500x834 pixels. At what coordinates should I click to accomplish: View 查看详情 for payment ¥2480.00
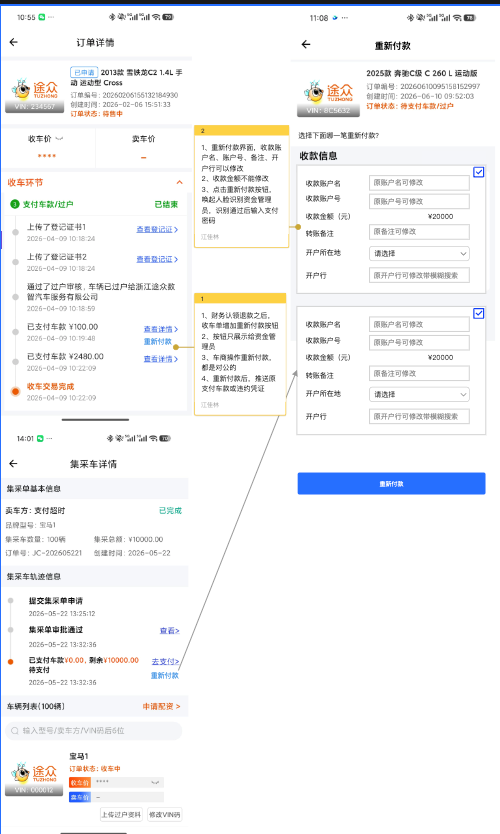coord(161,359)
